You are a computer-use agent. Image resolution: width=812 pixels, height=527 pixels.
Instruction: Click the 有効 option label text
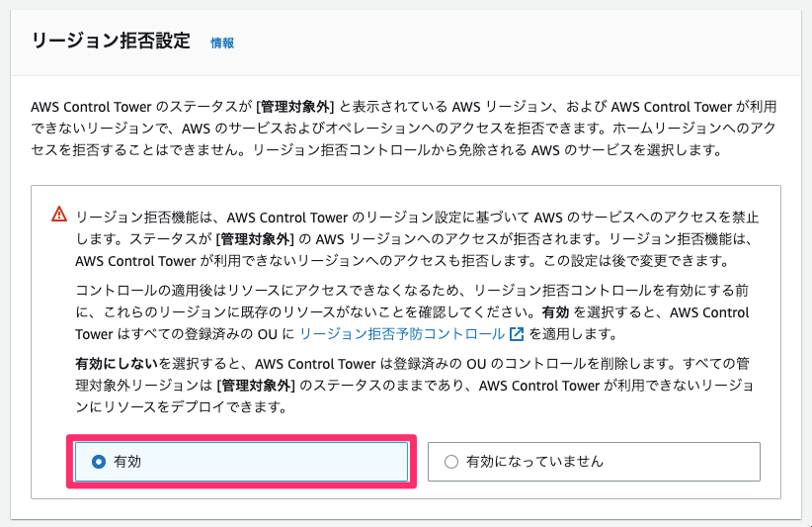coord(126,461)
